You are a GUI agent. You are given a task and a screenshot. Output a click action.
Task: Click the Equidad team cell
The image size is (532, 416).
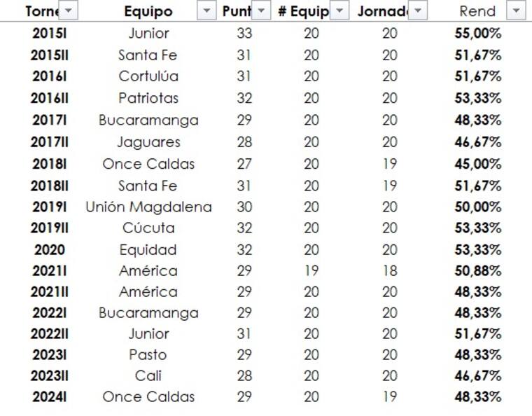pos(148,249)
